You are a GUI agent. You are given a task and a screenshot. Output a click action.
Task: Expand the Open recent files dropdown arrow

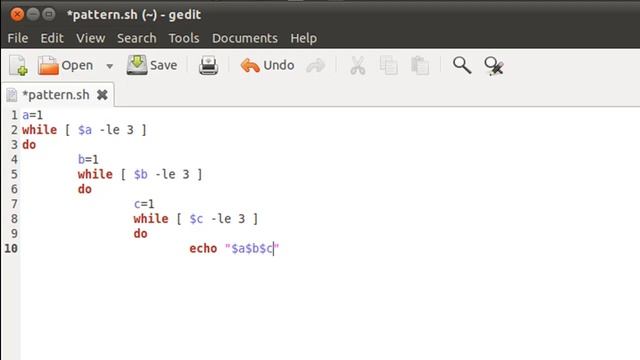[x=109, y=66]
